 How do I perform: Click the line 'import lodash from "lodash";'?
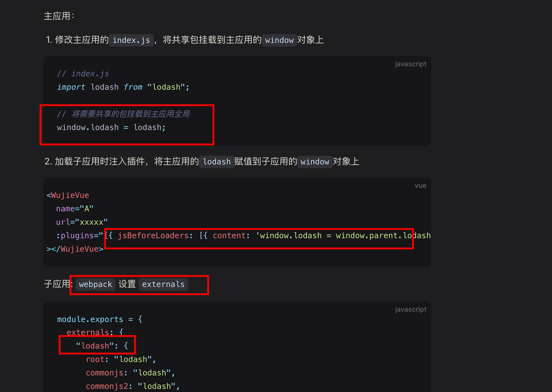123,87
